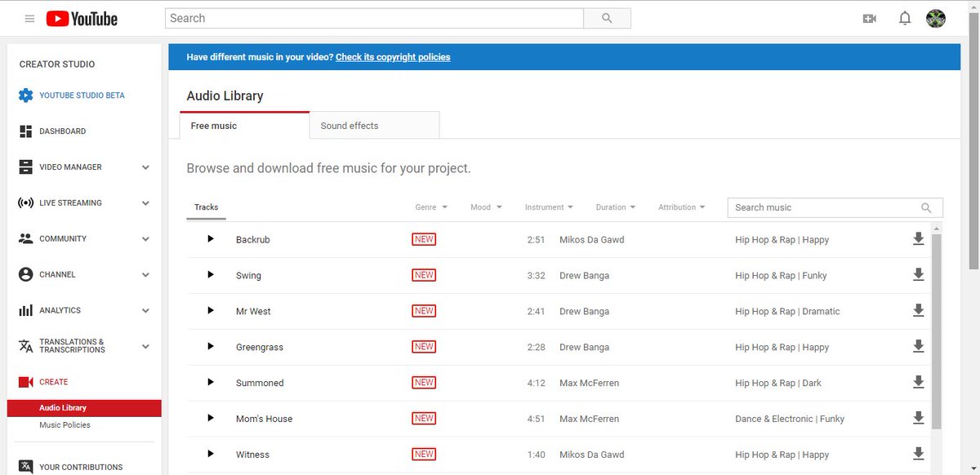Screen dimensions: 980x475
Task: Select the Tracks tab
Action: point(206,207)
